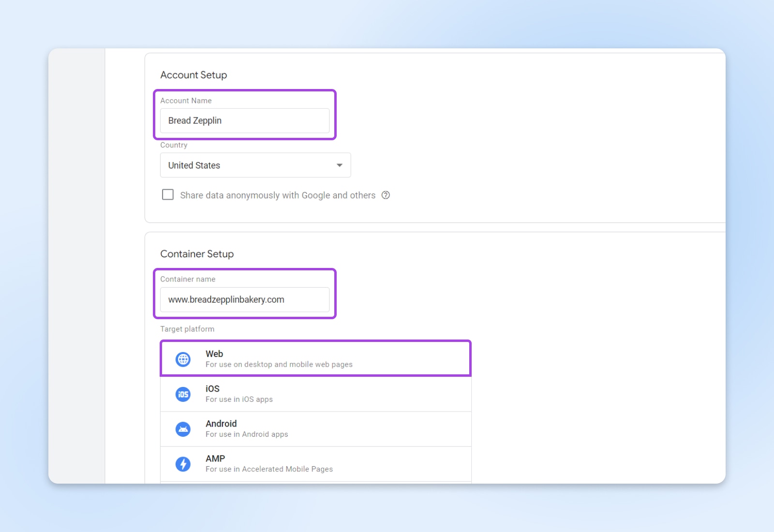Select the 'Android' target platform title
The width and height of the screenshot is (774, 532).
point(221,424)
